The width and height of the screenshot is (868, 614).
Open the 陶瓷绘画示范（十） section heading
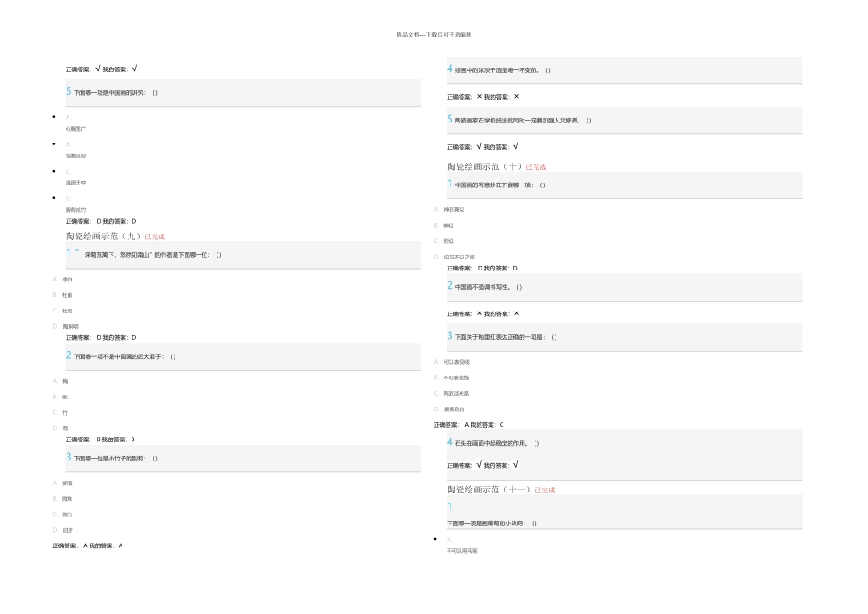(x=483, y=167)
